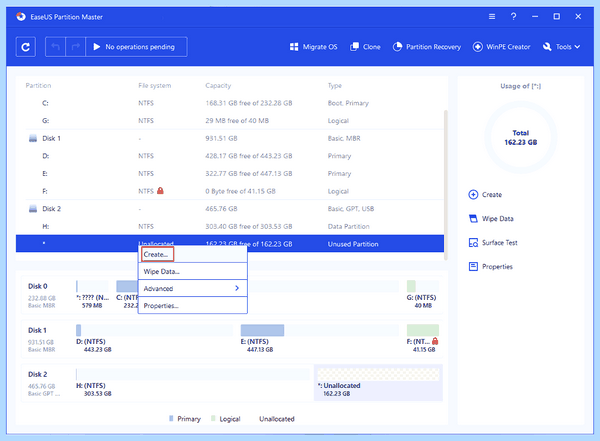The height and width of the screenshot is (441, 600).
Task: Click the Type column header
Action: tap(335, 85)
